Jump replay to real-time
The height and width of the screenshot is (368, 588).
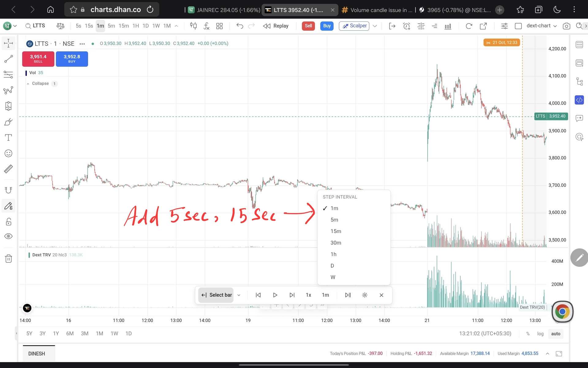(348, 295)
